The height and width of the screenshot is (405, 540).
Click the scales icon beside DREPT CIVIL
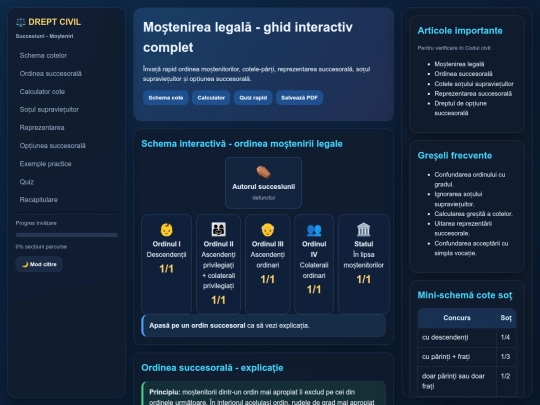point(21,22)
